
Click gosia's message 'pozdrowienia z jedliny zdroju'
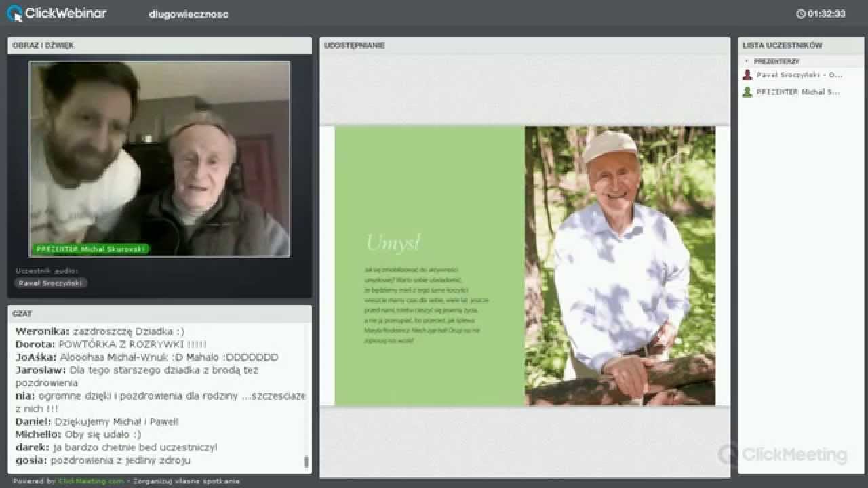pyautogui.click(x=103, y=460)
